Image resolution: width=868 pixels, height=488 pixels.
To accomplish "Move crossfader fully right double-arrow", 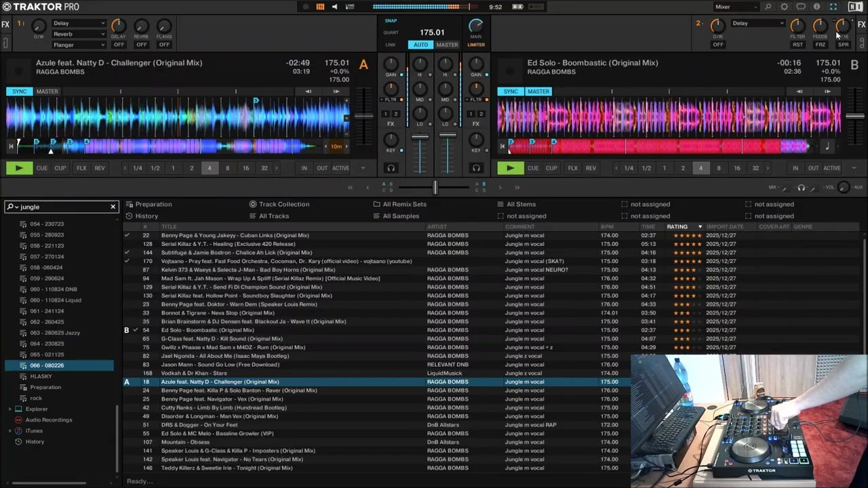I will click(517, 187).
